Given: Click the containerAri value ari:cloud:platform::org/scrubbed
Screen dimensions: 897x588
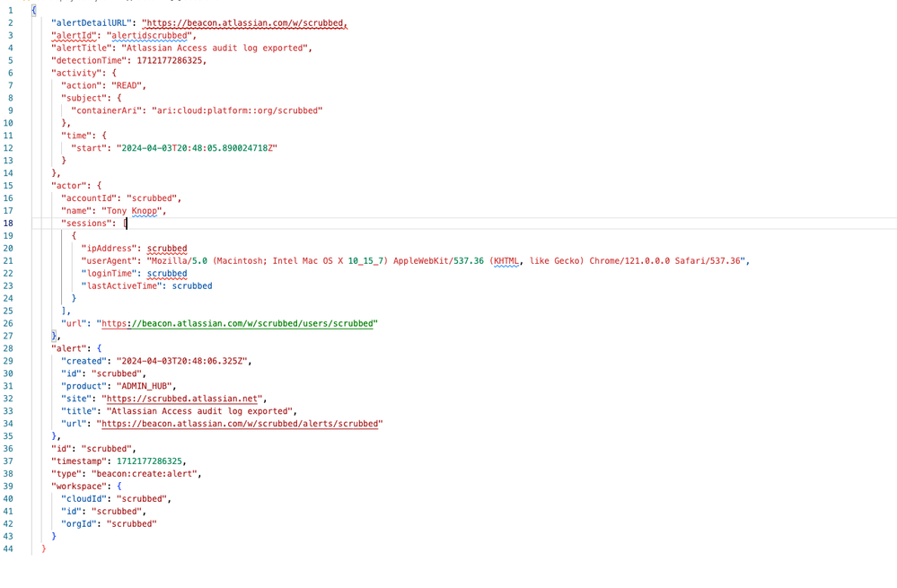Looking at the screenshot, I should [237, 110].
